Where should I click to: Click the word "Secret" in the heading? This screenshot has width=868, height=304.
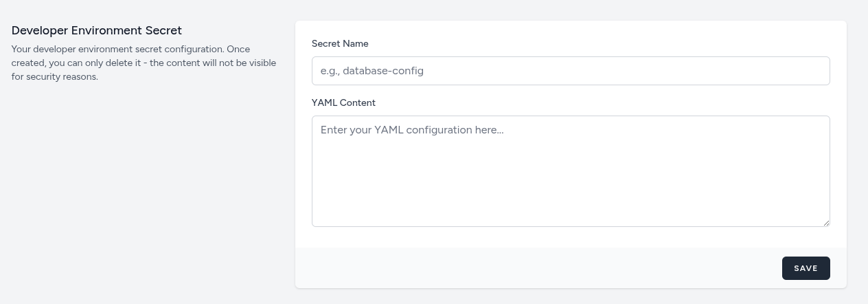pos(163,30)
